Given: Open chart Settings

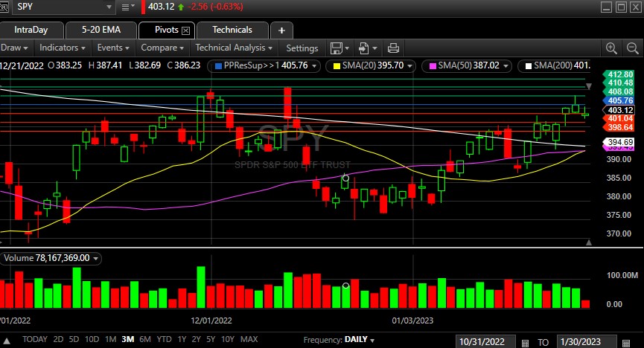Looking at the screenshot, I should point(302,48).
